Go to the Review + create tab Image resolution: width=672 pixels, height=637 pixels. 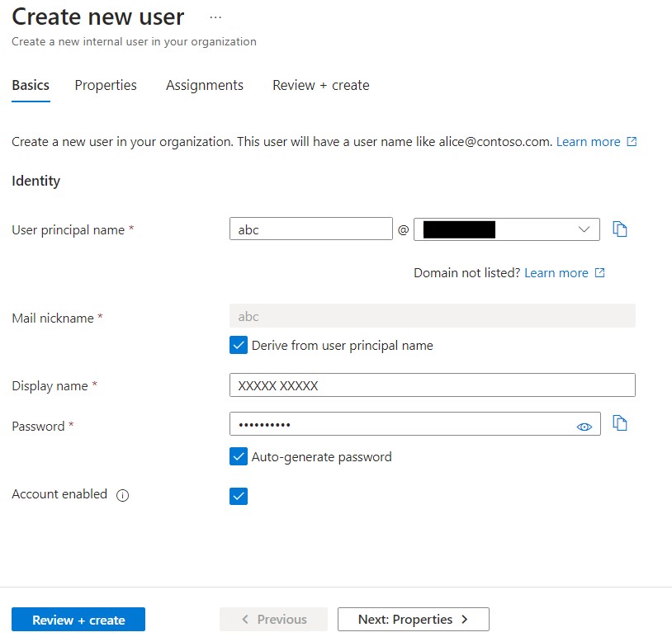coord(320,85)
